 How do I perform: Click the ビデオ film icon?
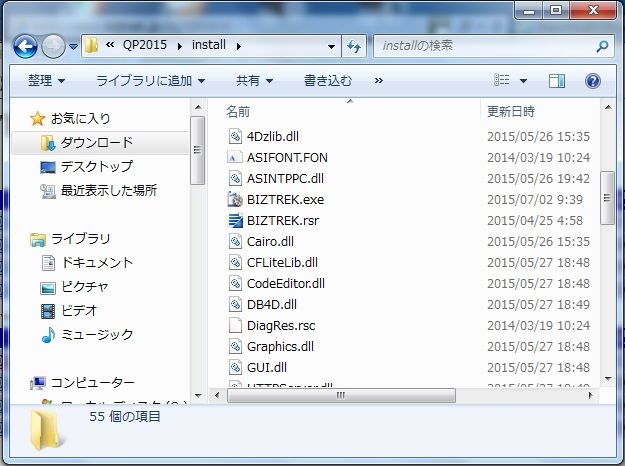pos(48,311)
